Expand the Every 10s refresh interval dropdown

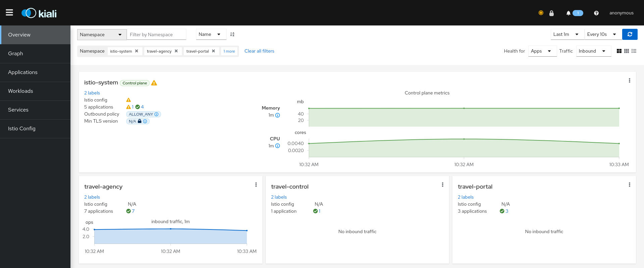[x=602, y=34]
